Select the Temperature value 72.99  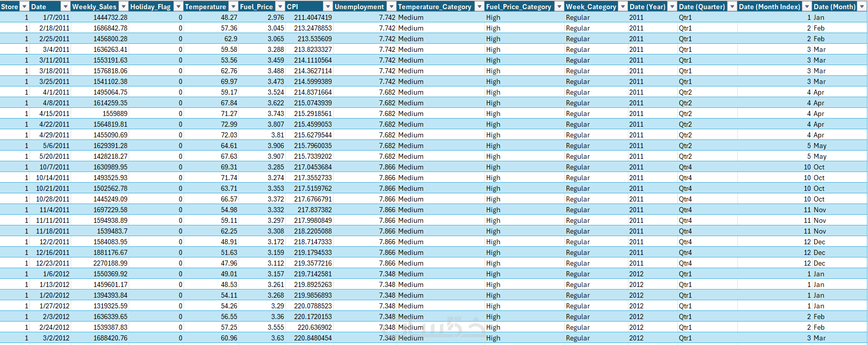[229, 124]
